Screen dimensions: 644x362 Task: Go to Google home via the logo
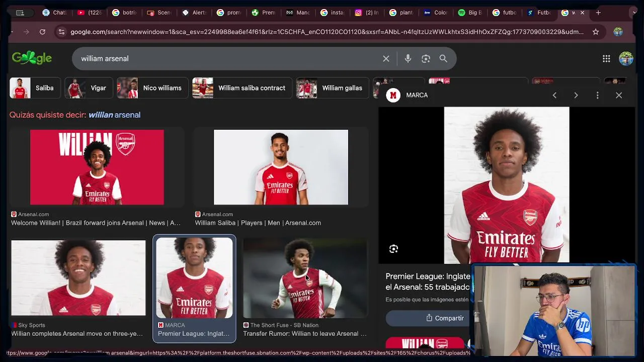point(32,58)
